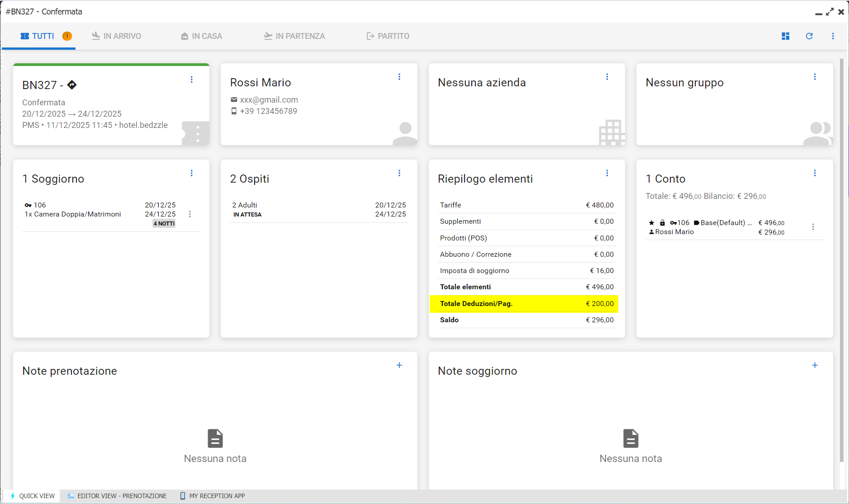Open My Reception App view

point(213,496)
